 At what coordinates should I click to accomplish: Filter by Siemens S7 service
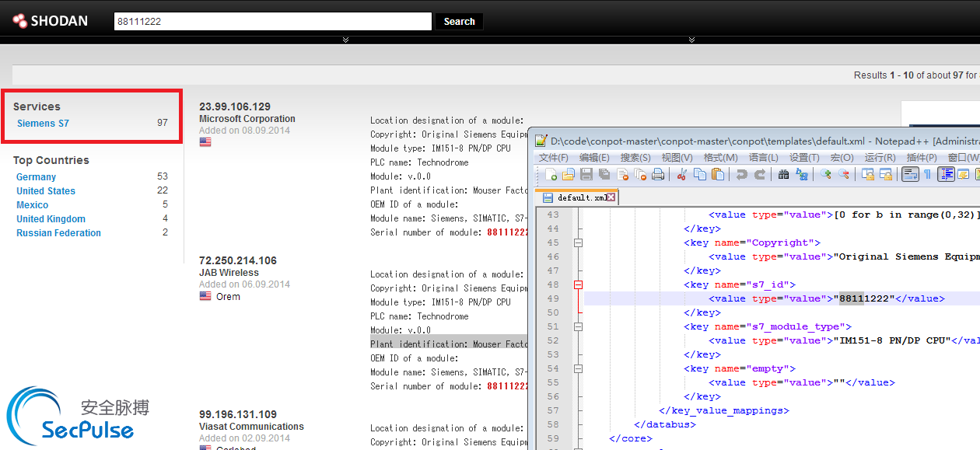coord(43,123)
